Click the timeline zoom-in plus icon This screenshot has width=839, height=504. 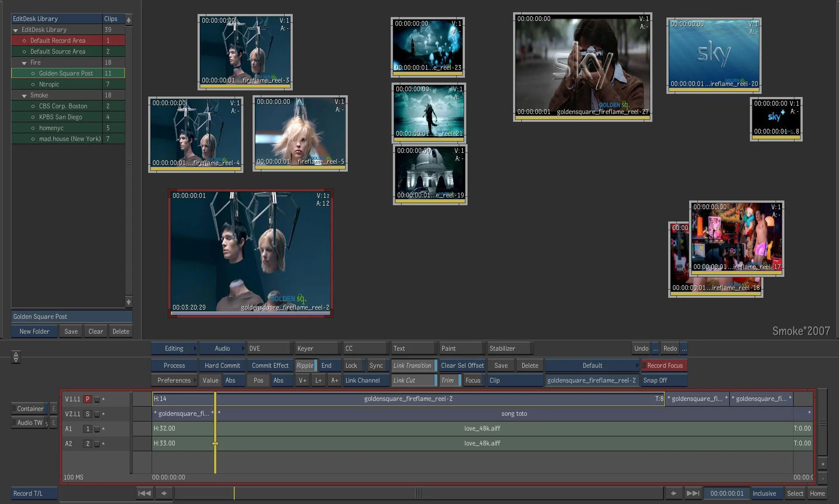point(822,464)
